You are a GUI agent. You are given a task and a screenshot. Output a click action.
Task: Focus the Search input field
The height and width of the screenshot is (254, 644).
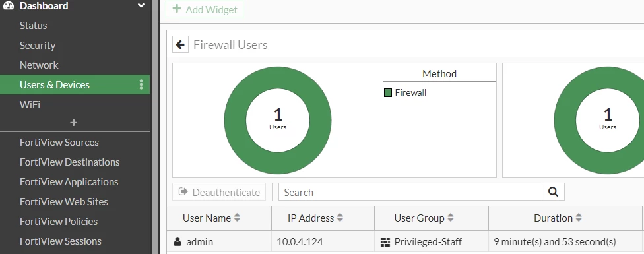point(410,192)
